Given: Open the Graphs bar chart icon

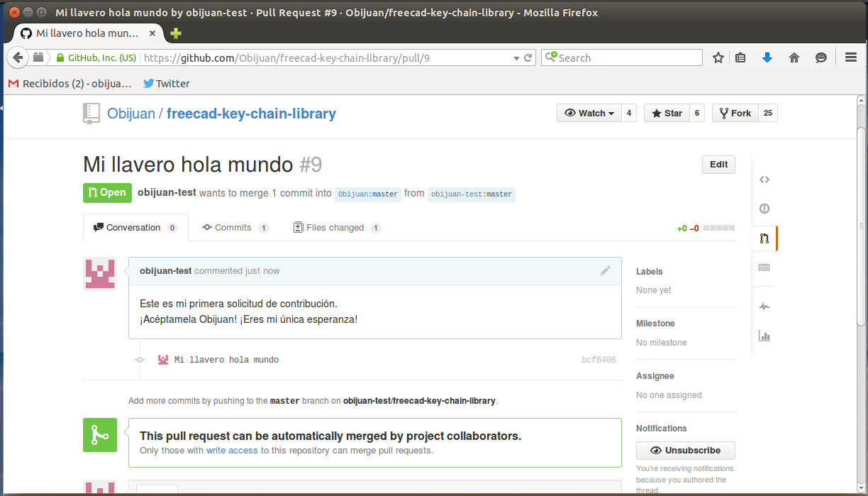Looking at the screenshot, I should [x=764, y=336].
